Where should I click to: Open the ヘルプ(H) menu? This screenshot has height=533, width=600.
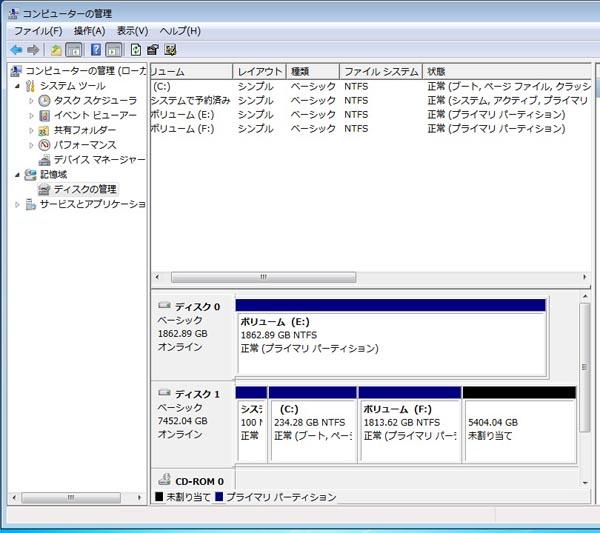point(180,31)
